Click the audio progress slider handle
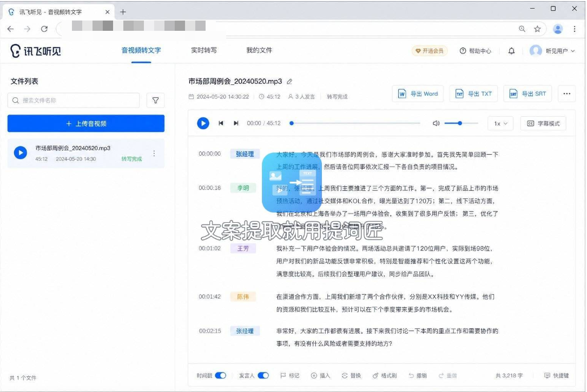This screenshot has height=392, width=587. click(x=292, y=123)
